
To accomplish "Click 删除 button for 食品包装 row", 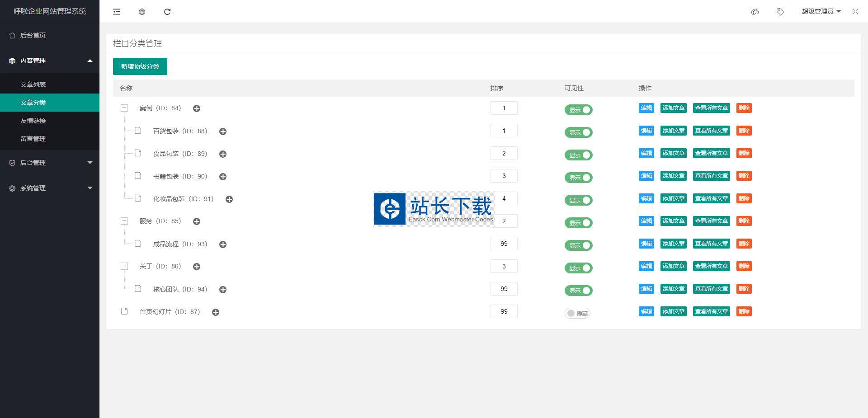I will [744, 153].
